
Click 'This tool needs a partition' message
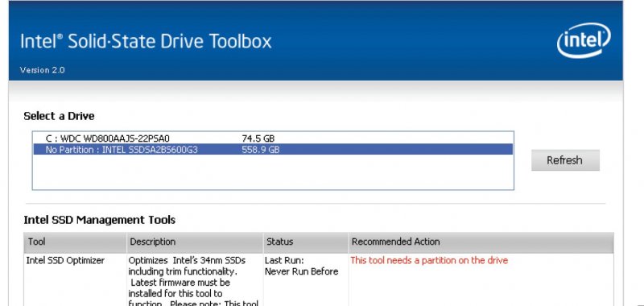click(x=429, y=260)
